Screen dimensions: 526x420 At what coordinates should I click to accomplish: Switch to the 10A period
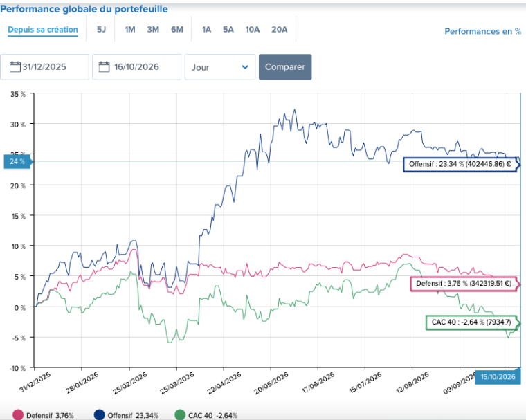pyautogui.click(x=252, y=30)
